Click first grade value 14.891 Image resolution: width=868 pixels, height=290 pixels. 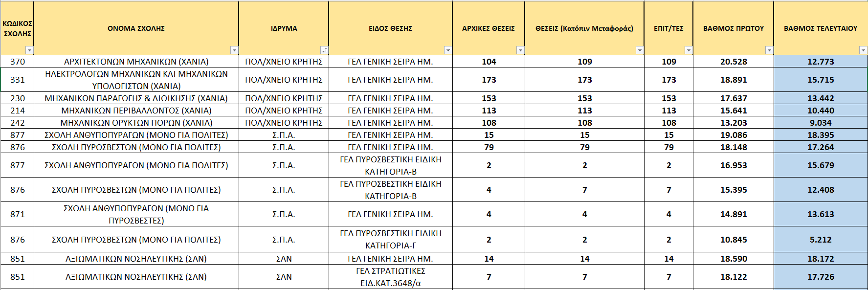click(734, 214)
